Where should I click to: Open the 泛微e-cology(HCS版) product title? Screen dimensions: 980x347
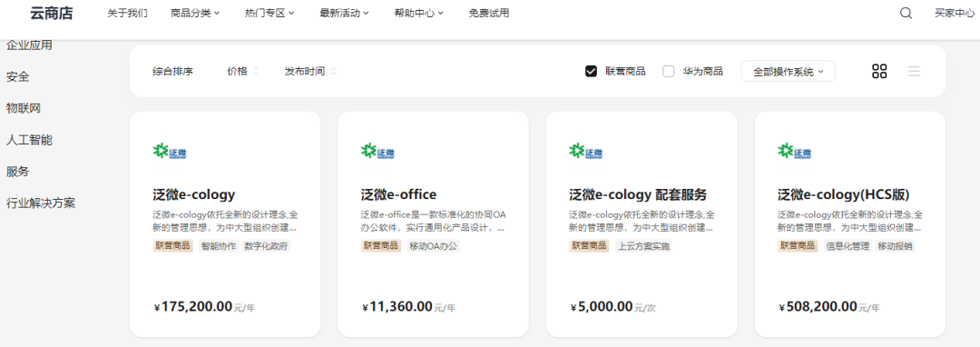tap(843, 194)
